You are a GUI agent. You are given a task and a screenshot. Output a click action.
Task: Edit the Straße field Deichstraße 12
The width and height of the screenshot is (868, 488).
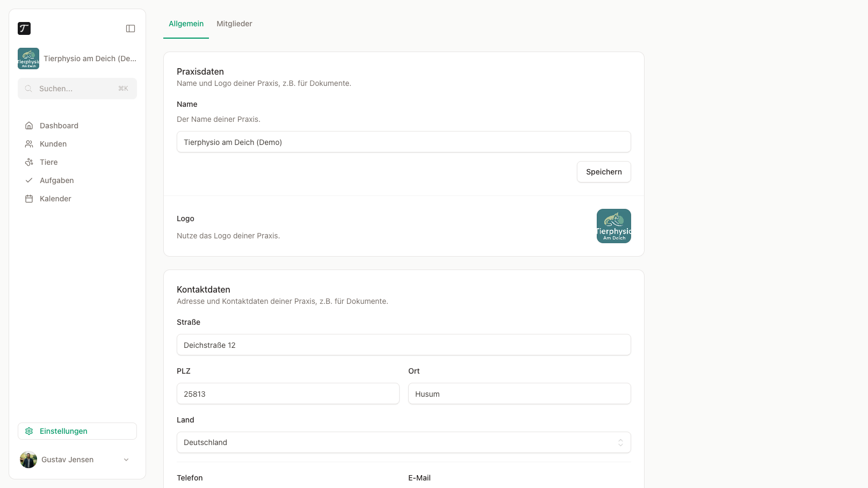click(x=404, y=345)
